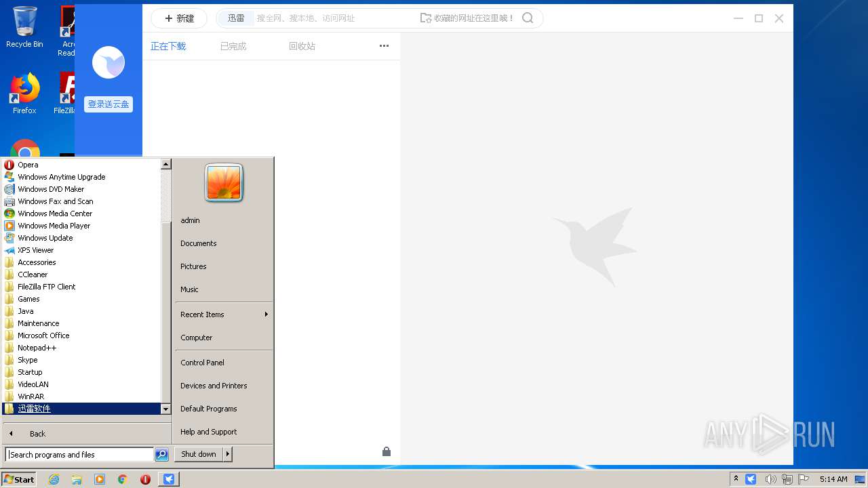Expand the Startup folder
The width and height of the screenshot is (868, 488).
[x=81, y=372]
